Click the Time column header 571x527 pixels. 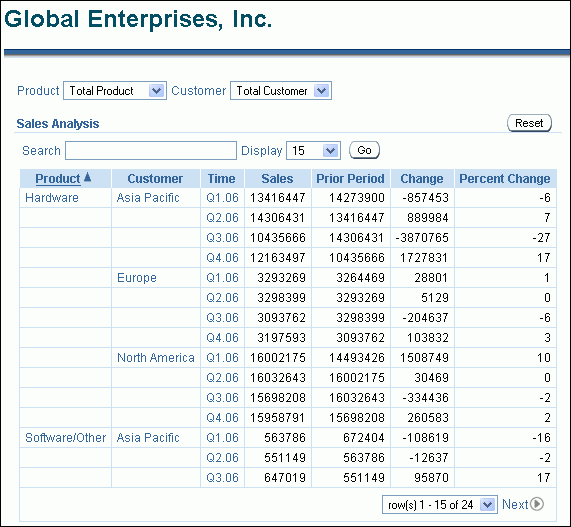(221, 179)
